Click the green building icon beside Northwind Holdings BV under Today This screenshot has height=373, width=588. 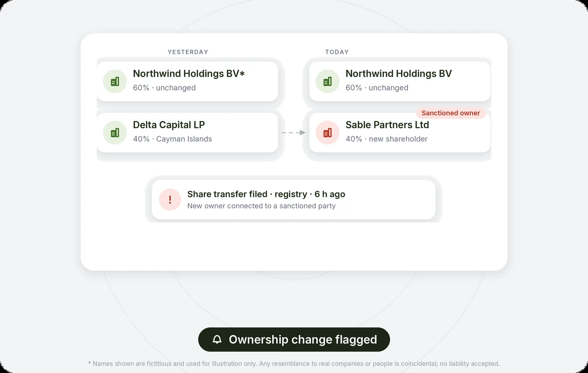click(327, 82)
